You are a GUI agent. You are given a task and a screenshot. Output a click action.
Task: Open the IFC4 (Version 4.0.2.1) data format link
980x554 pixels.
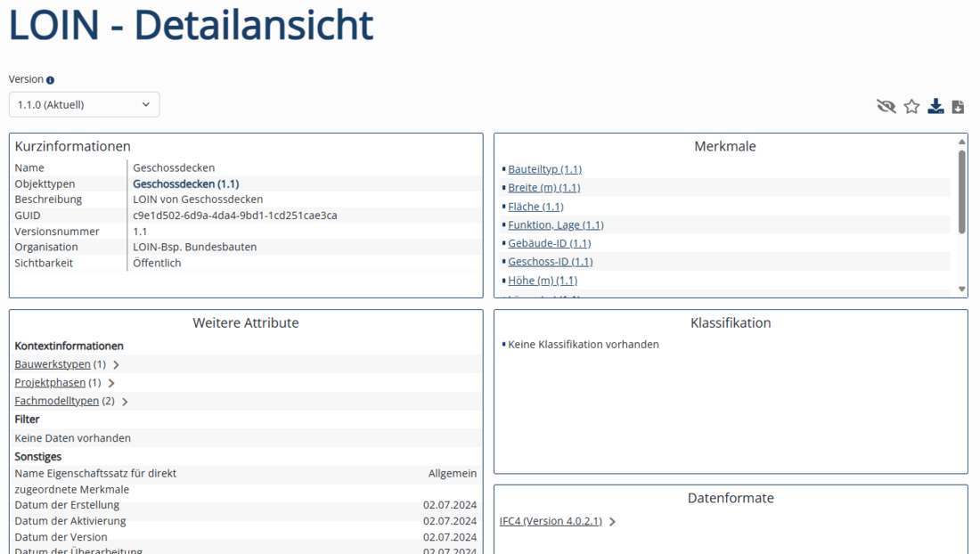pos(551,521)
